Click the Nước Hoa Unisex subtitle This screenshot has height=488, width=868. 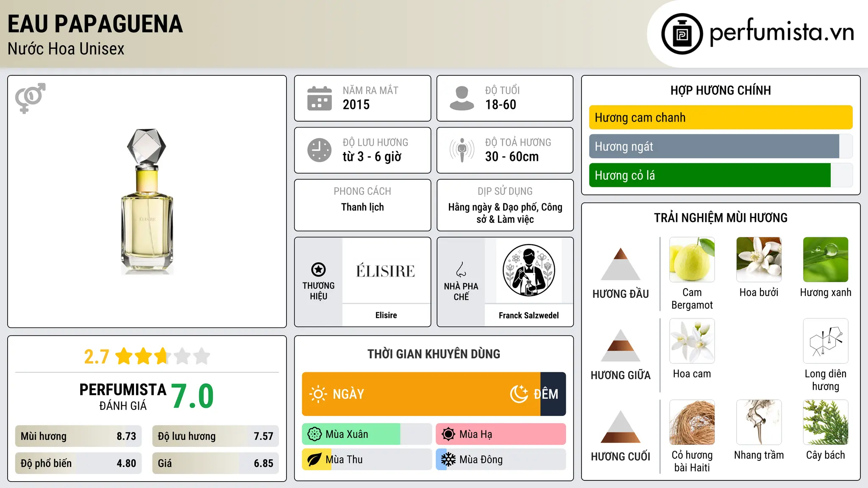coord(66,49)
